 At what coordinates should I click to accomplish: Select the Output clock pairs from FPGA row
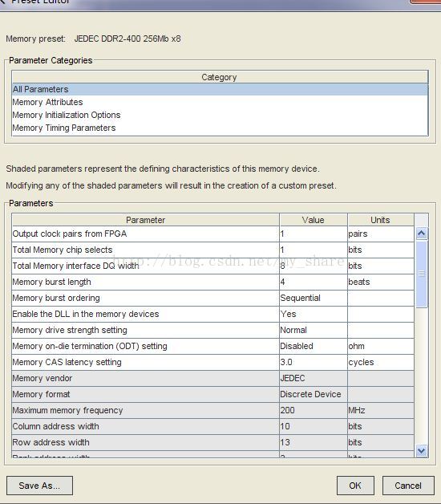pyautogui.click(x=145, y=234)
